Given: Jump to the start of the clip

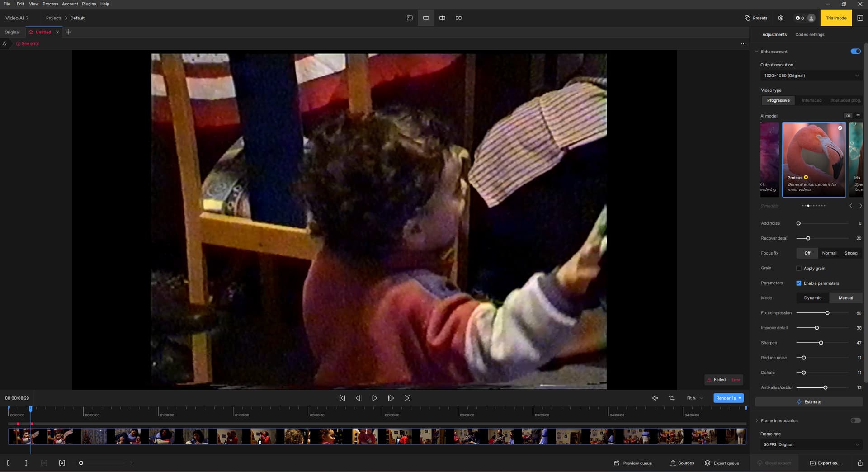Looking at the screenshot, I should point(342,398).
